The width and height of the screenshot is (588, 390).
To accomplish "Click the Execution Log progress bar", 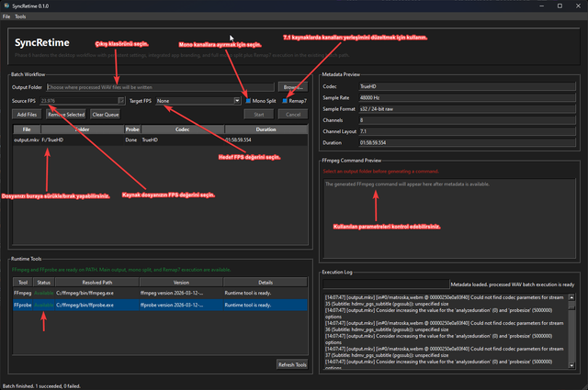I will (386, 284).
